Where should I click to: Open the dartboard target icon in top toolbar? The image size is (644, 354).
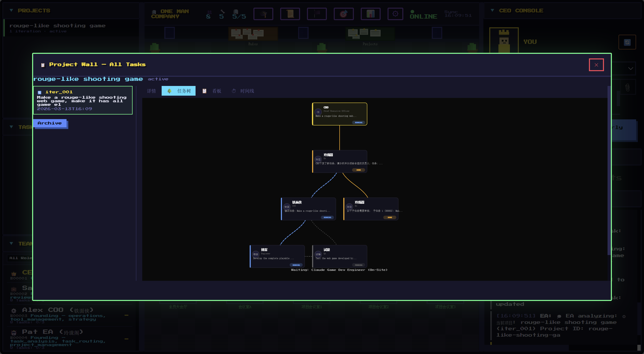[343, 14]
